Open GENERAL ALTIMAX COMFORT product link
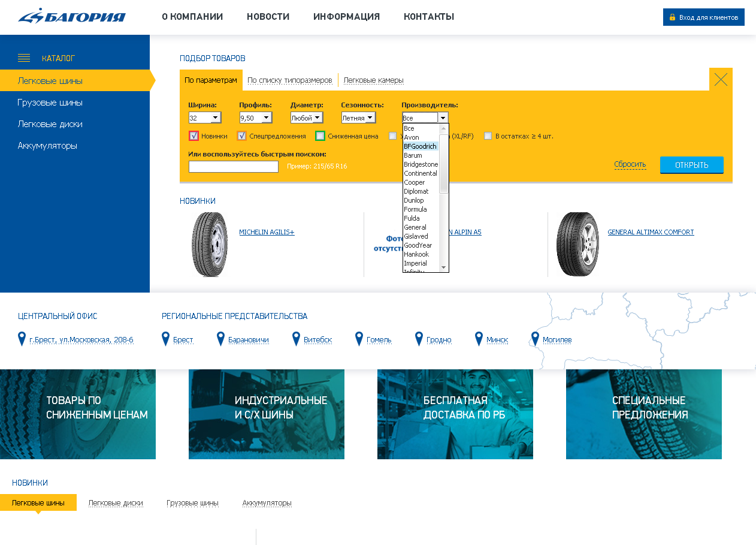Screen dimensions: 756x545 651,232
